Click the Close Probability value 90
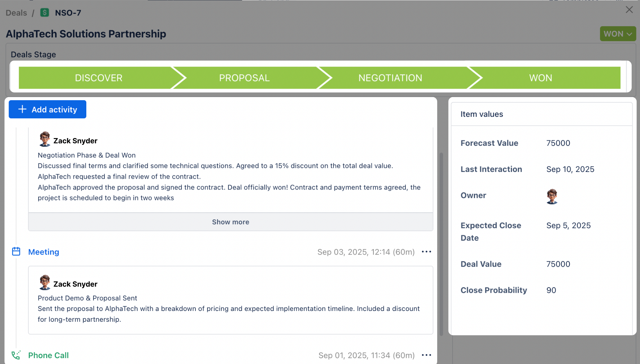The height and width of the screenshot is (364, 640). point(551,290)
